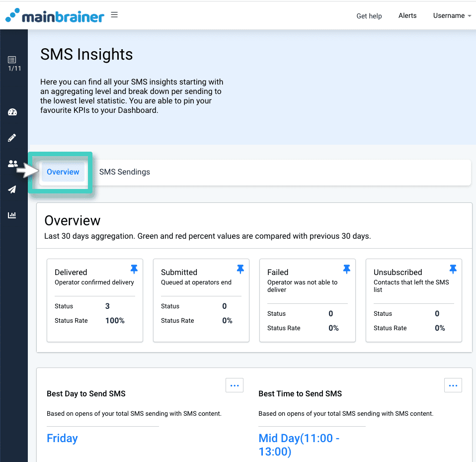Unpin the Unsubscribed KPI card
This screenshot has height=462, width=476.
453,269
